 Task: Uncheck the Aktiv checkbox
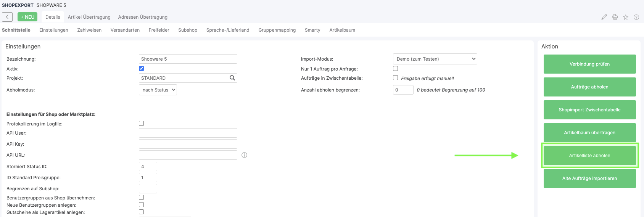[142, 69]
